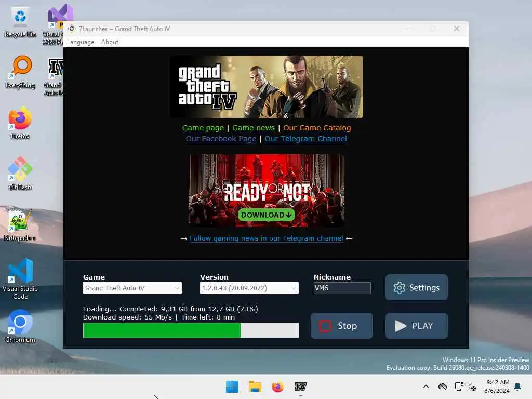Focus the Nickname input field
Image resolution: width=532 pixels, height=399 pixels.
[342, 288]
